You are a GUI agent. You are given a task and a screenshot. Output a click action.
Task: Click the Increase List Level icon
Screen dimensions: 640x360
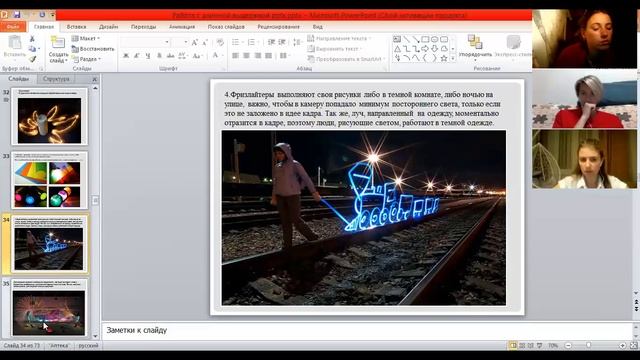pos(282,42)
